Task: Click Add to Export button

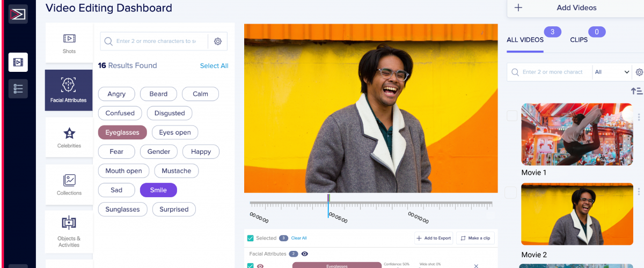Action: tap(434, 238)
